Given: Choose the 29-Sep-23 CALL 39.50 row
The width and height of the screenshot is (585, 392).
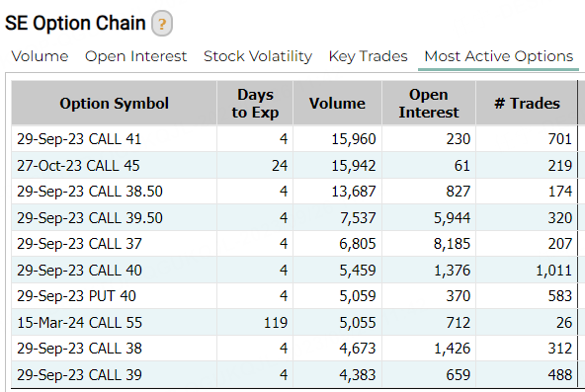Looking at the screenshot, I should point(294,217).
